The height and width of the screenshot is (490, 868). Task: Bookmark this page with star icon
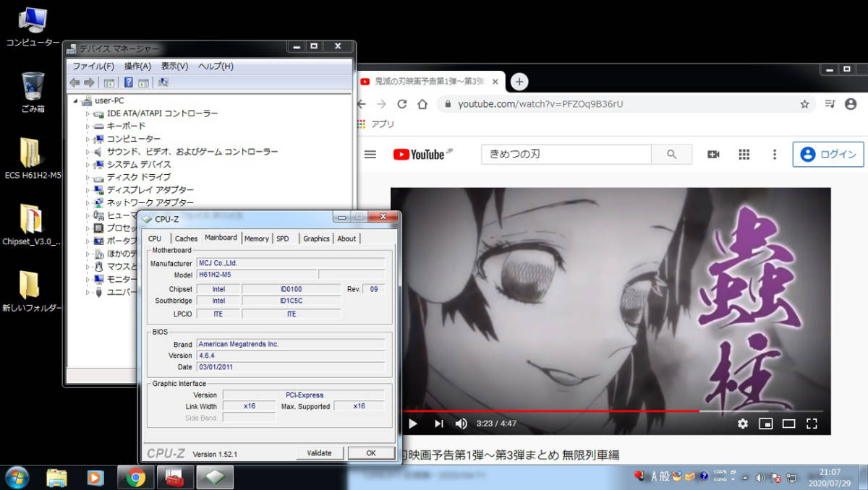pos(804,104)
